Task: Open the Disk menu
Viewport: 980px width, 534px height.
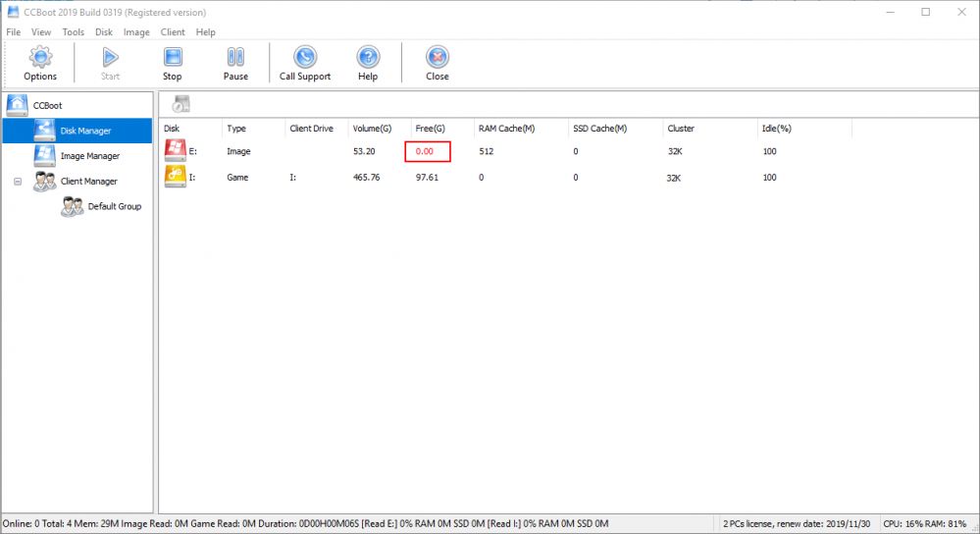Action: coord(104,31)
